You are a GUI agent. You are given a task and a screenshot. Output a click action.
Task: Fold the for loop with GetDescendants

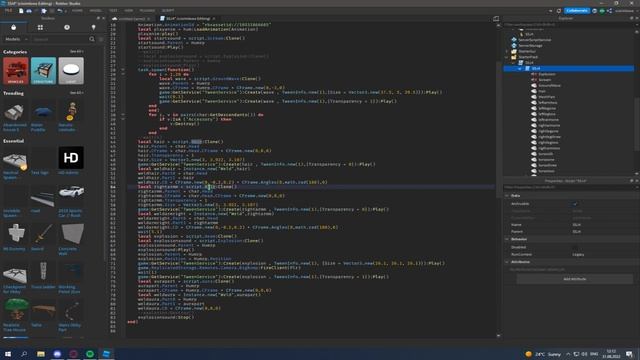(x=123, y=115)
